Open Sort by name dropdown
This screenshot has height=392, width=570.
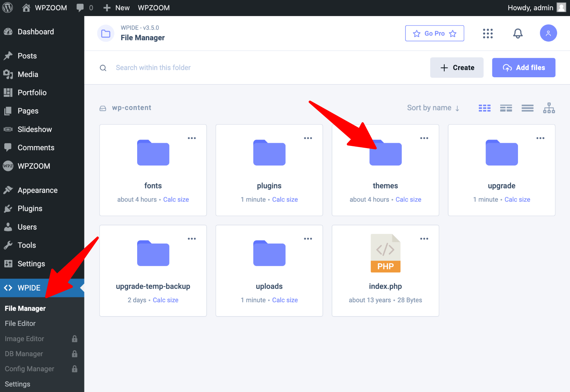(433, 108)
